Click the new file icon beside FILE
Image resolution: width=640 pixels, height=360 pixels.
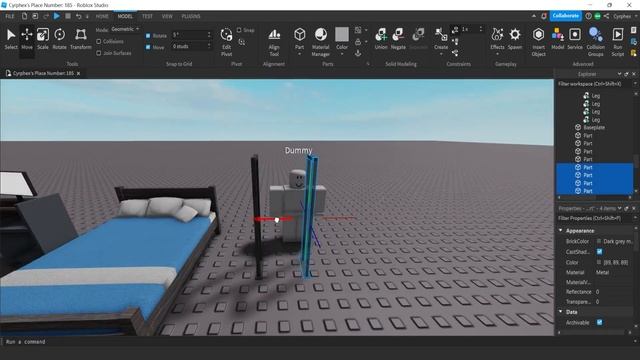[x=24, y=16]
